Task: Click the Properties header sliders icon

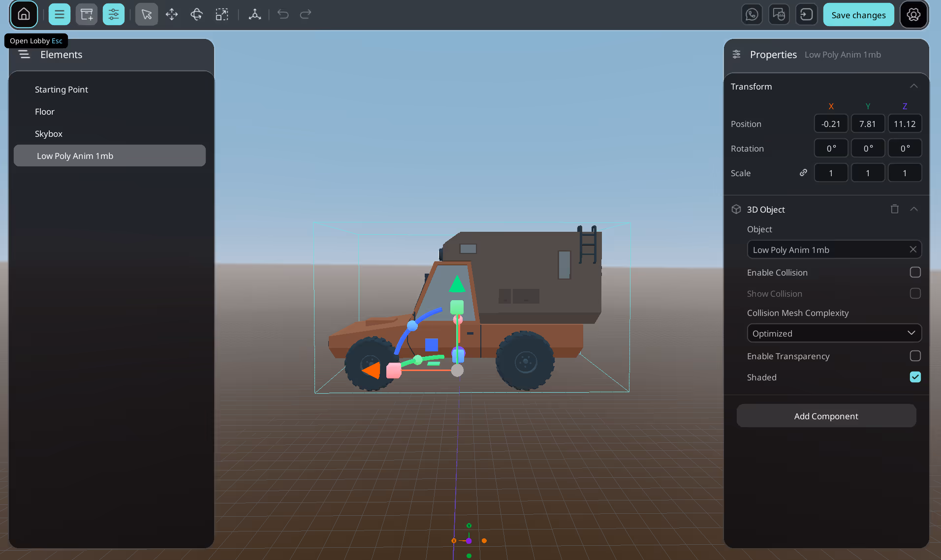Action: tap(736, 54)
